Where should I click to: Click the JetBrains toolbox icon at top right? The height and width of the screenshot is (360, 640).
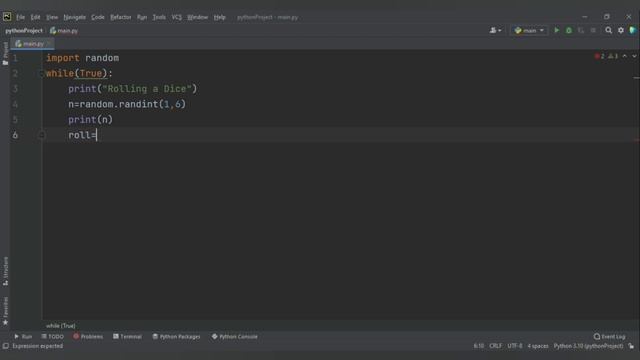pos(633,30)
